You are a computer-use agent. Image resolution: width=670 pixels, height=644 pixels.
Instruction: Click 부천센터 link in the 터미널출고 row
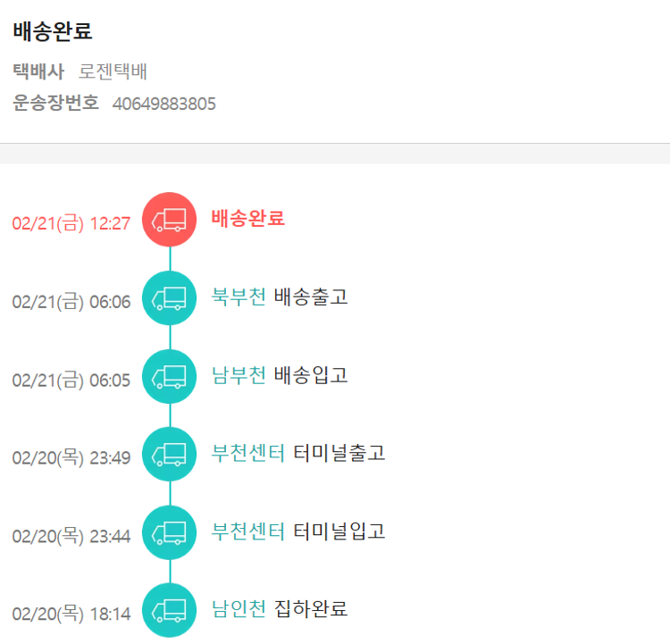247,453
